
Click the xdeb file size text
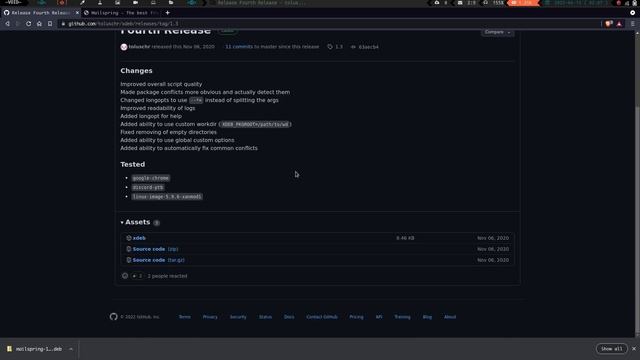(x=405, y=238)
